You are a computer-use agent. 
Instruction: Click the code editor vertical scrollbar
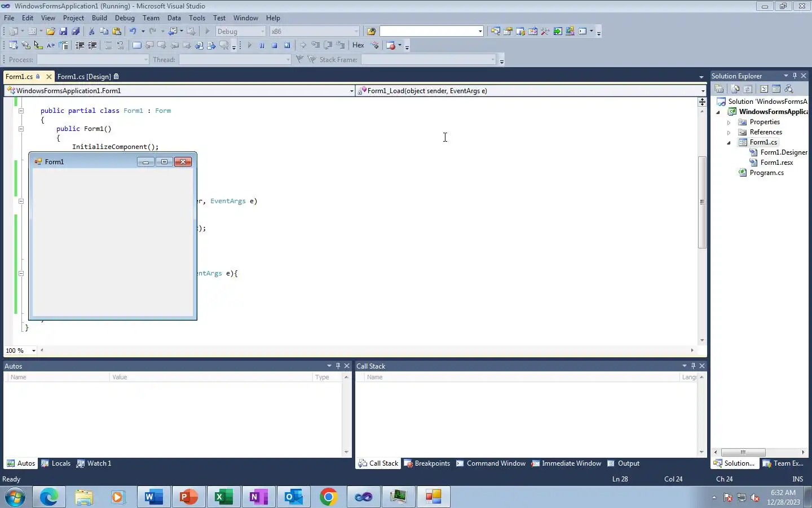(702, 202)
